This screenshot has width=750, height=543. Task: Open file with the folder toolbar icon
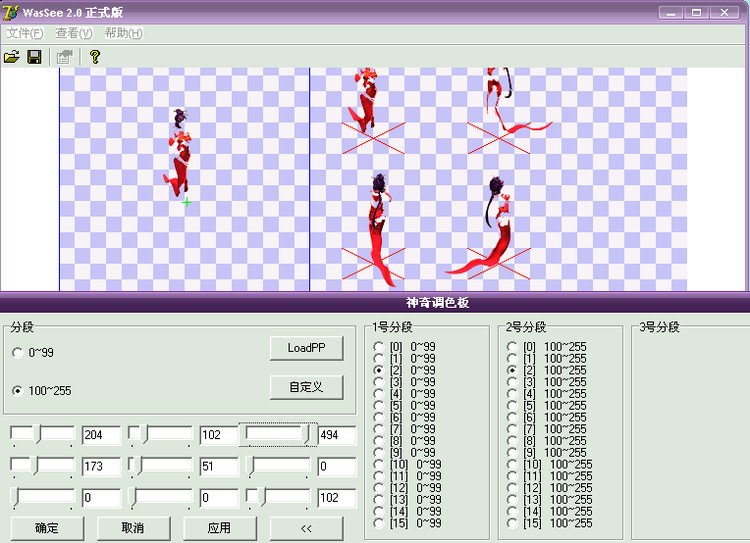point(11,57)
